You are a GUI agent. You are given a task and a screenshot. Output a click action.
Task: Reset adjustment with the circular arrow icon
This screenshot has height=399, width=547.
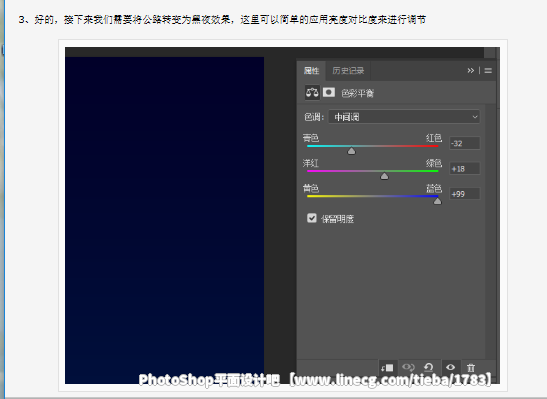tap(428, 367)
